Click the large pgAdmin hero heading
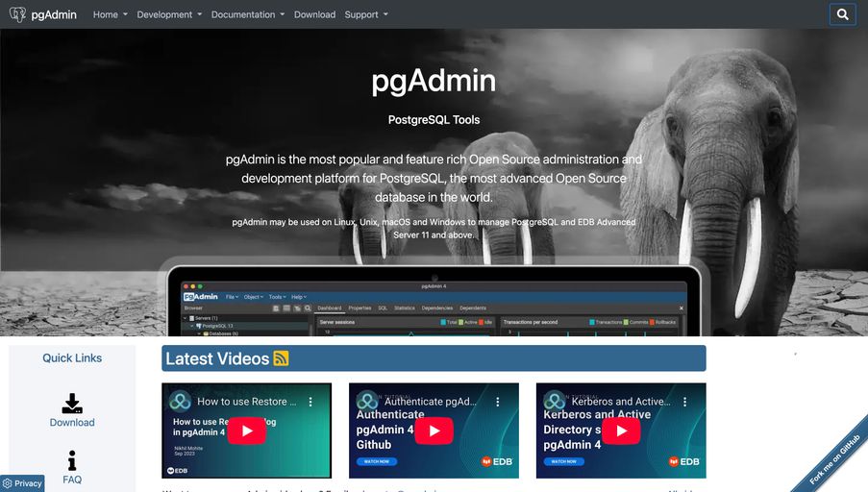Image resolution: width=868 pixels, height=492 pixels. 434,82
